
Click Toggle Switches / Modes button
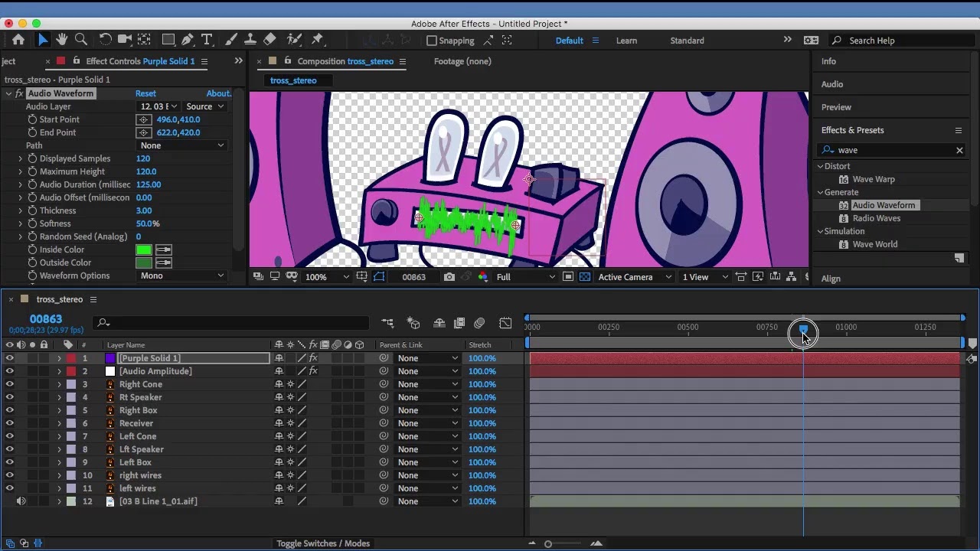323,543
